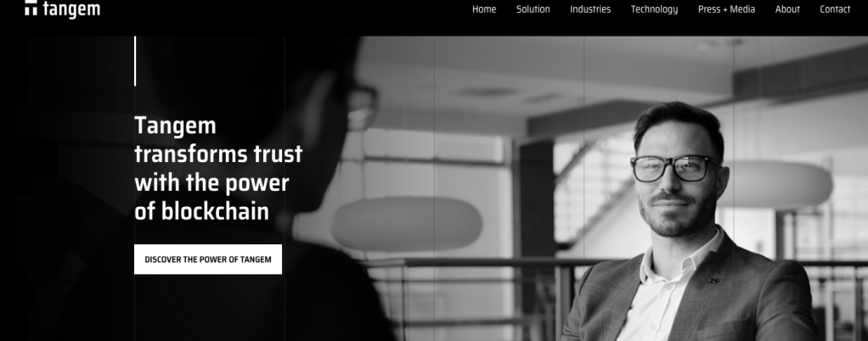Click the tangem wordmark text in header
This screenshot has width=868, height=341.
click(71, 9)
